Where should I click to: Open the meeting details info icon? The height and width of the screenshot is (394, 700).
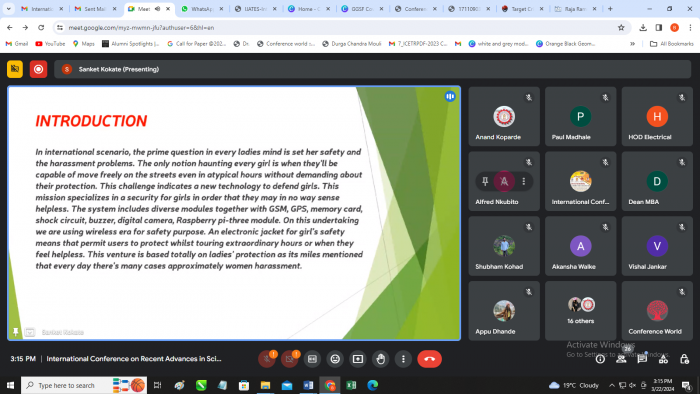point(600,359)
